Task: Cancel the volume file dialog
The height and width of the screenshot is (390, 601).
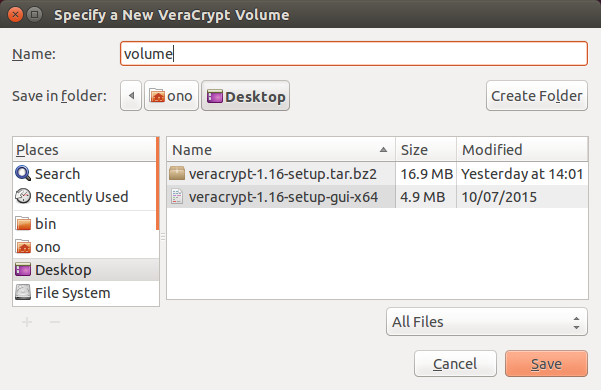Action: (x=455, y=364)
